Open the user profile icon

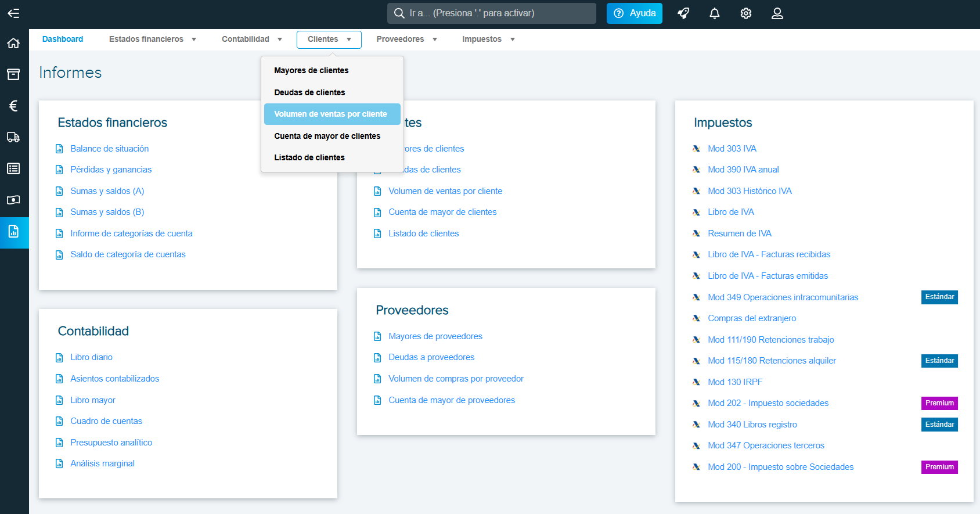point(777,13)
